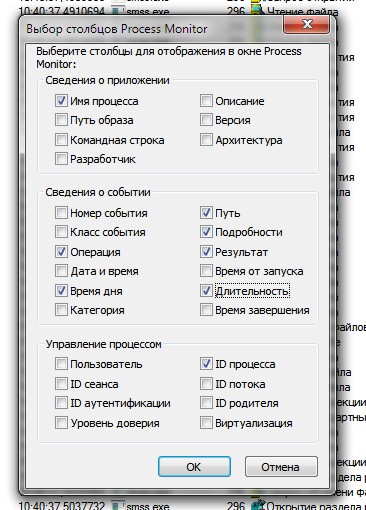The height and width of the screenshot is (510, 366).
Task: Tick the ID сеанса checkbox
Action: [x=61, y=383]
